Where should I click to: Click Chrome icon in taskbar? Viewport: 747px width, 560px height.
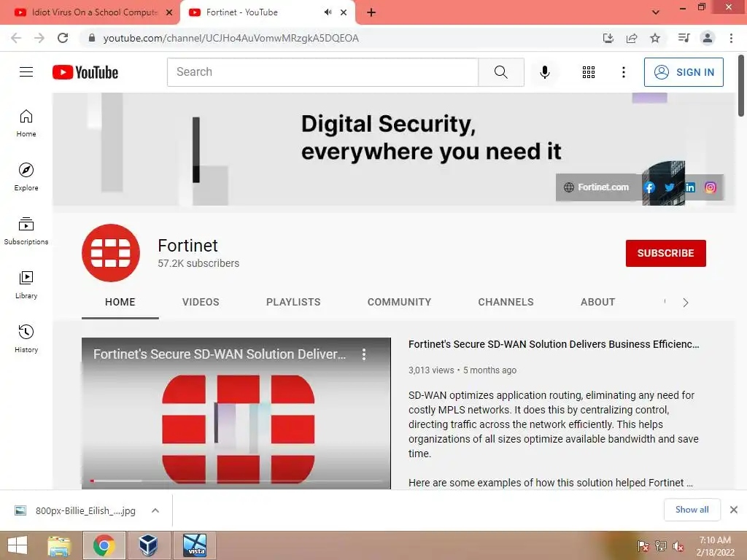[104, 545]
